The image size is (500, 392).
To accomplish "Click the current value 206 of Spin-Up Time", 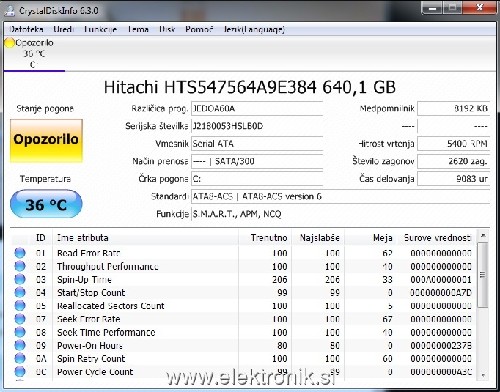I will (280, 279).
